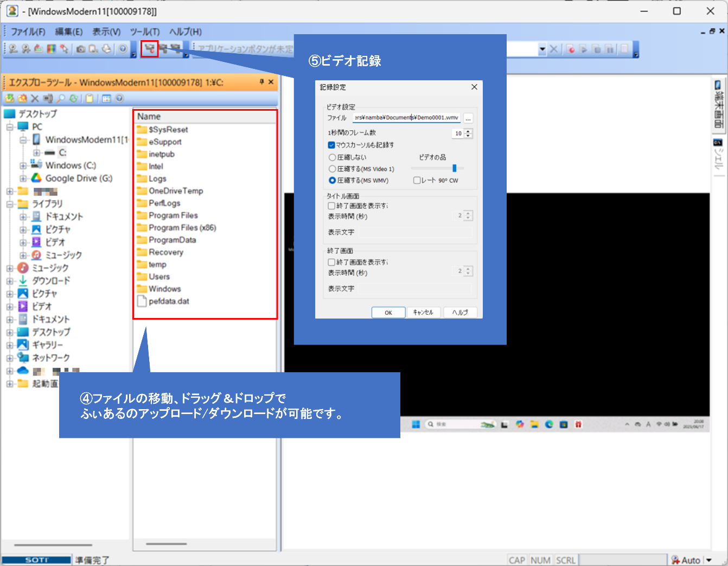Pin the explorer tool panel
This screenshot has width=728, height=566.
point(261,82)
